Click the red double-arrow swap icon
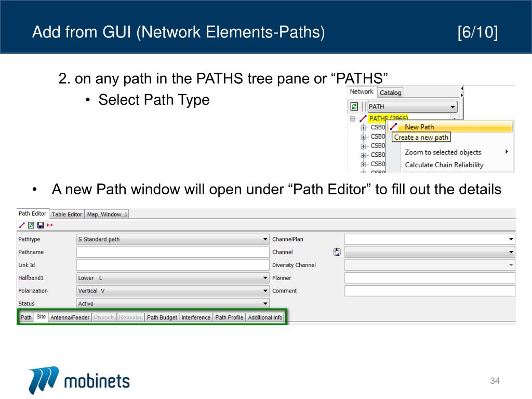The height and width of the screenshot is (399, 532). (50, 225)
